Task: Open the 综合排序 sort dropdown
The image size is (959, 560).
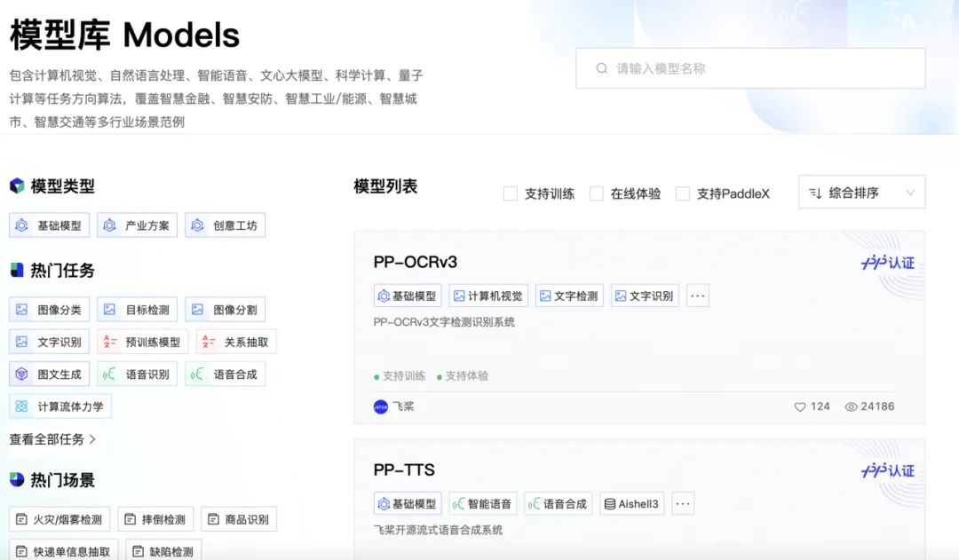Action: [861, 193]
